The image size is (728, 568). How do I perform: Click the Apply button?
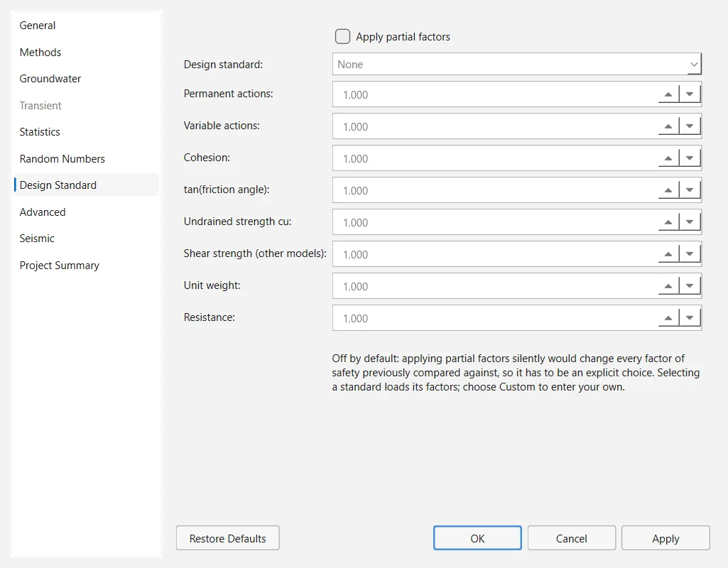(x=665, y=538)
